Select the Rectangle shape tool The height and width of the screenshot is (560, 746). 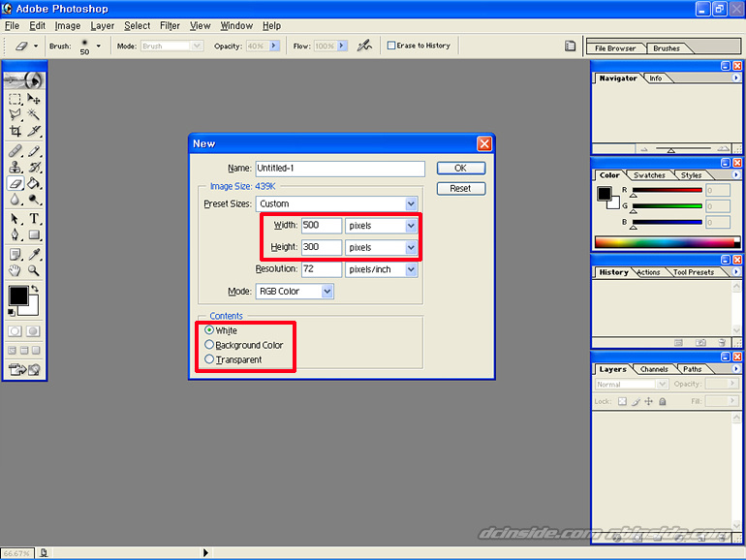pos(33,234)
